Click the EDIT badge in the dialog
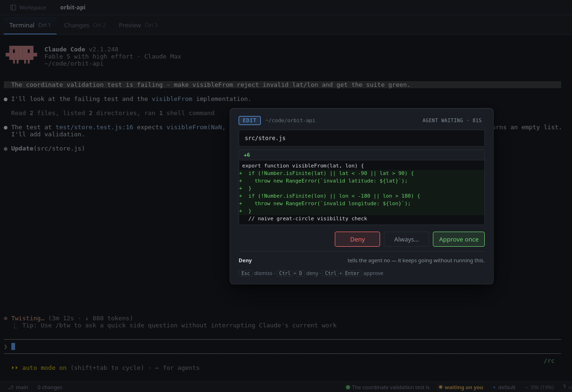The image size is (572, 392). tap(249, 120)
